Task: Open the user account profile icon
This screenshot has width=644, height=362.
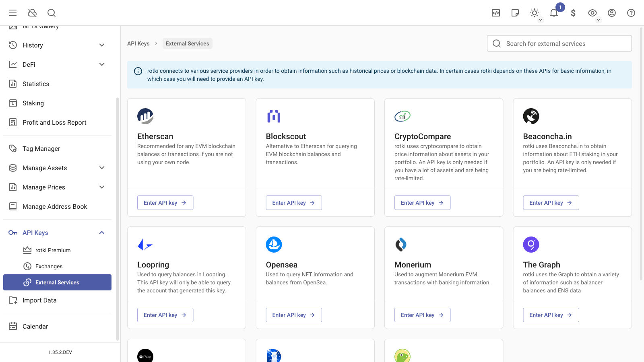Action: pyautogui.click(x=612, y=13)
